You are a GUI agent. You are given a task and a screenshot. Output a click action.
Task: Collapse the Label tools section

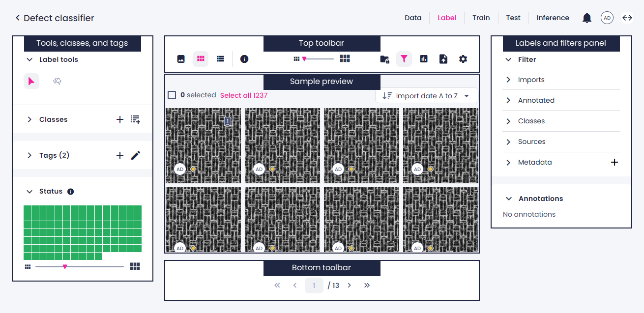point(29,59)
